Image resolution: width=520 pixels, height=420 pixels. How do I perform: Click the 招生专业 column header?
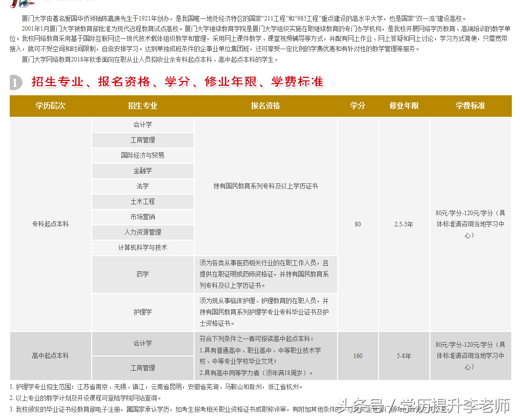tap(142, 106)
